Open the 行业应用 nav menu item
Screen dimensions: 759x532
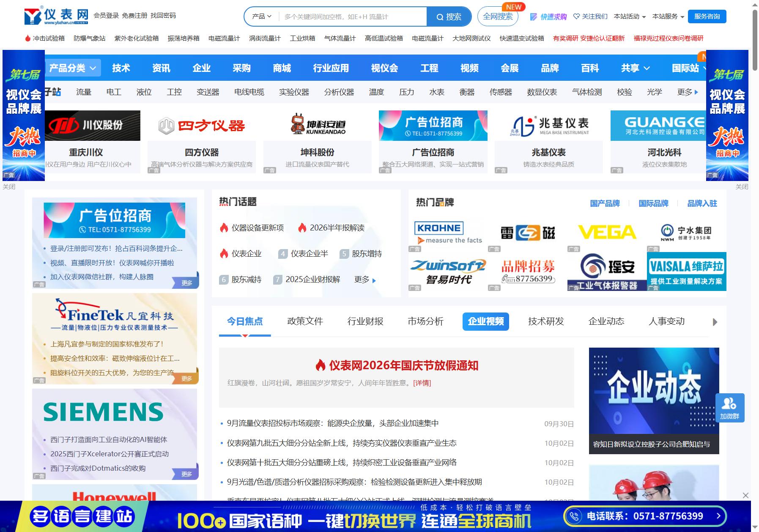331,68
